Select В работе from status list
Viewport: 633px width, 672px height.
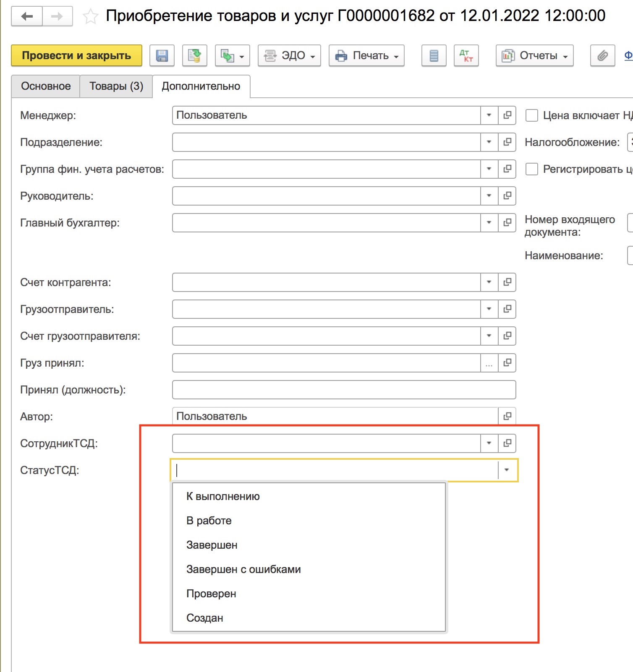(309, 521)
